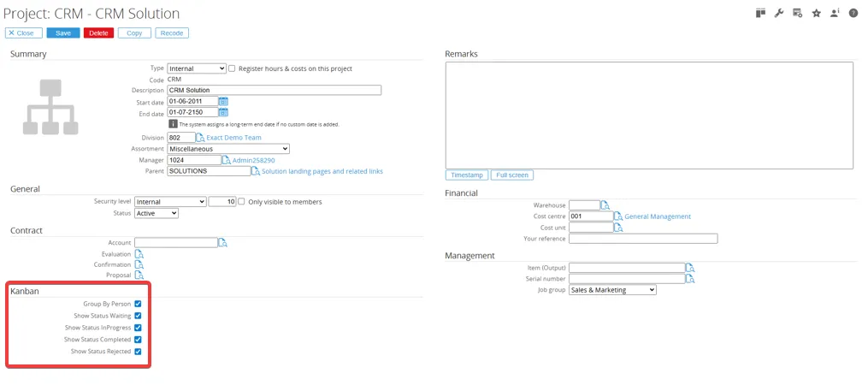Open the project Type dropdown
The image size is (868, 385).
click(x=196, y=68)
